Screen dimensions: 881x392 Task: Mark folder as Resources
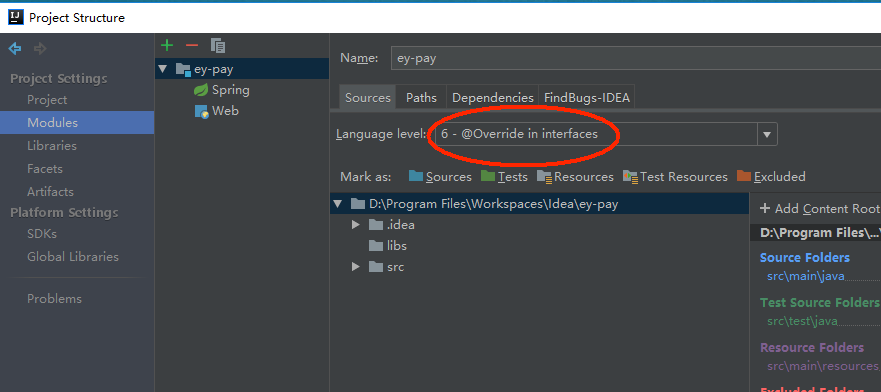tap(575, 177)
